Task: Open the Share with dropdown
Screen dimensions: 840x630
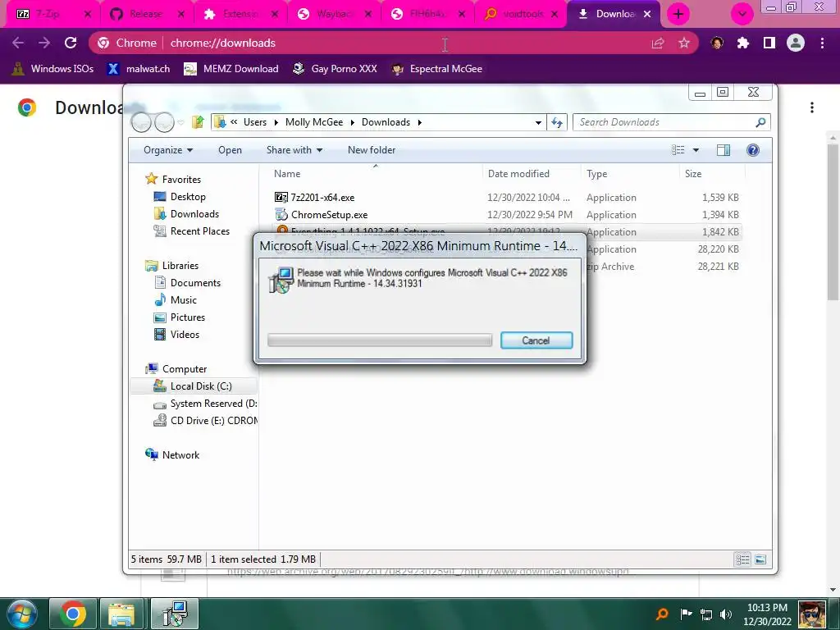Action: 294,150
